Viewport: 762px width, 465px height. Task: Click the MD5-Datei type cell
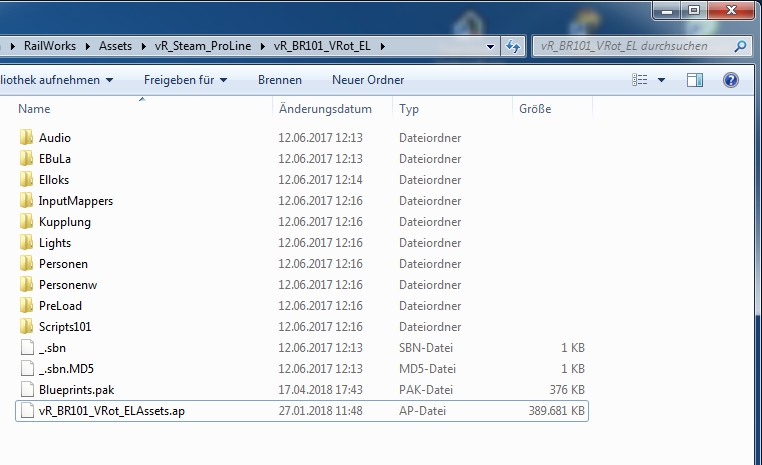(x=427, y=369)
